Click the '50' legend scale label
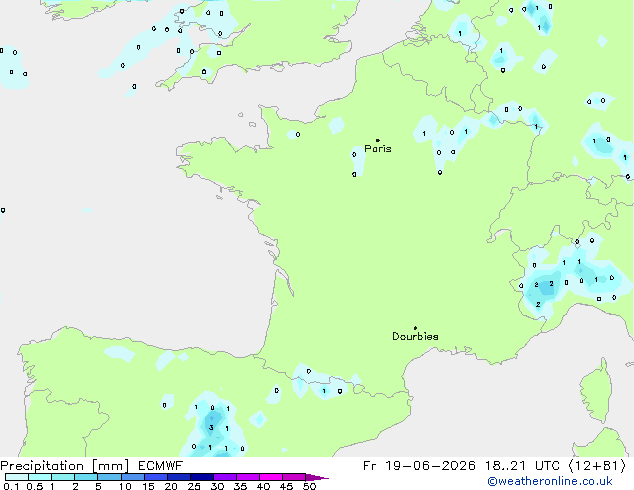The width and height of the screenshot is (634, 490). (309, 486)
